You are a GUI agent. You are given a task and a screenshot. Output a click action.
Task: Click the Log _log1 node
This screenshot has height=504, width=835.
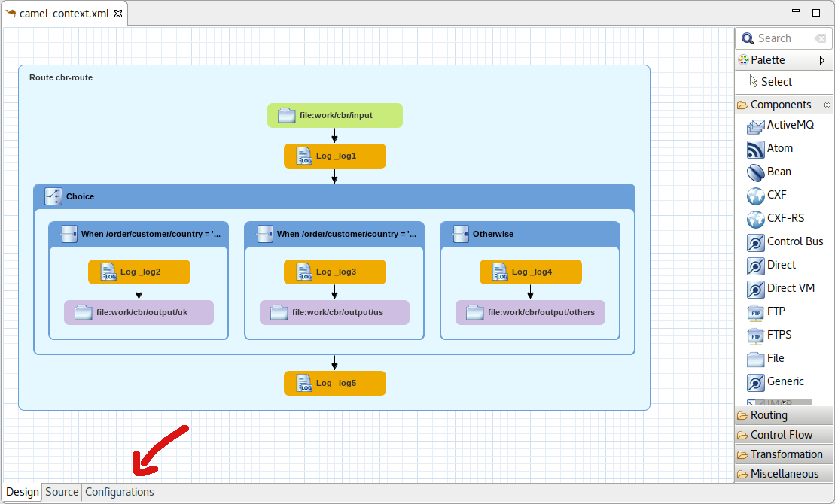[x=335, y=156]
